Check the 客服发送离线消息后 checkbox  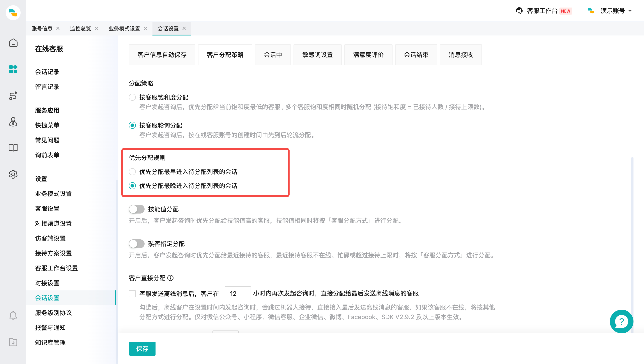pos(132,293)
